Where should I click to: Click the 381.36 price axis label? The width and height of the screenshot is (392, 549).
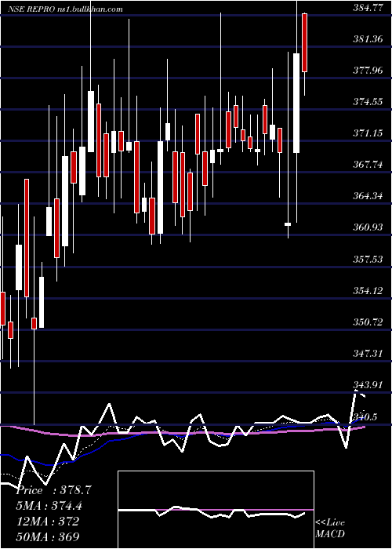click(368, 39)
